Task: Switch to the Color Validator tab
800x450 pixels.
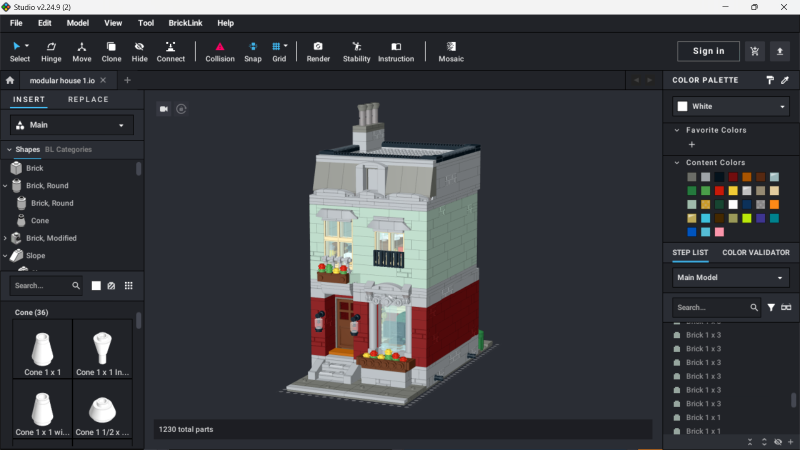Action: pos(755,253)
